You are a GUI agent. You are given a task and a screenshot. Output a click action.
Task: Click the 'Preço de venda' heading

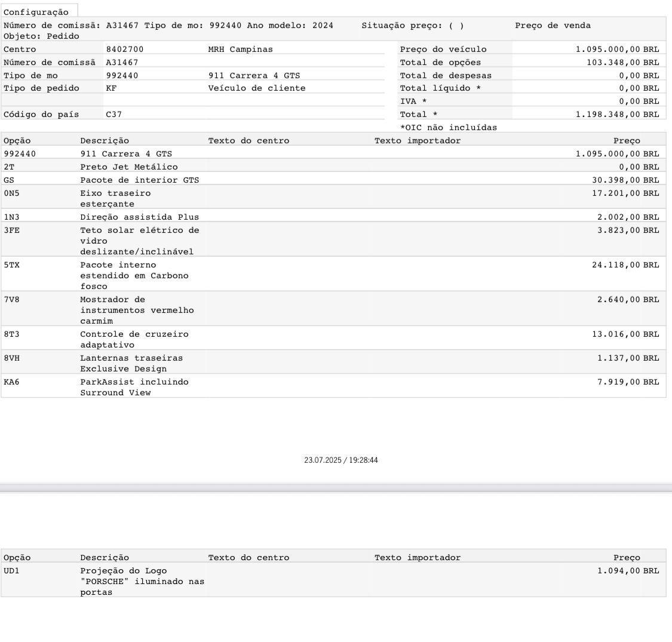[x=553, y=25]
